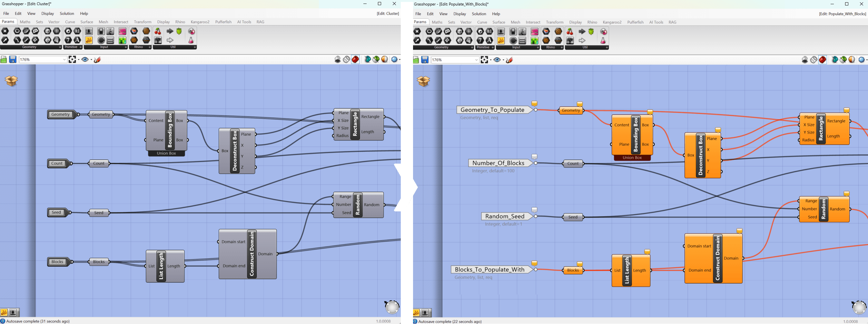Select the Integer '7' primitive icon in the Cluster window
The image size is (868, 324).
(68, 40)
